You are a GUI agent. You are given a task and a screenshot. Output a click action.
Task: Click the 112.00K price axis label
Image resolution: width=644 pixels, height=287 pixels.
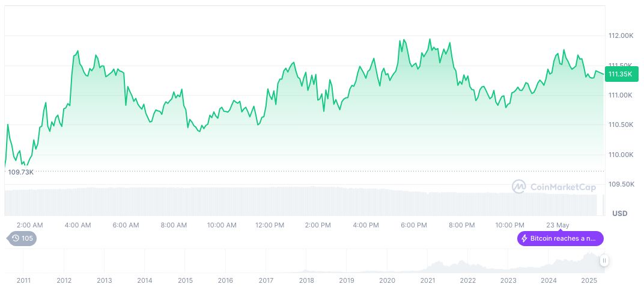pos(621,36)
